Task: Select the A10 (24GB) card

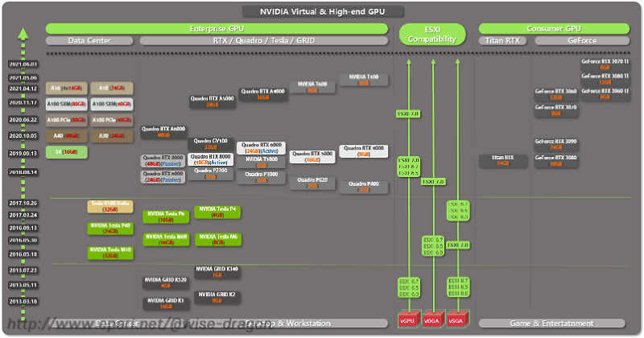Action: click(112, 89)
